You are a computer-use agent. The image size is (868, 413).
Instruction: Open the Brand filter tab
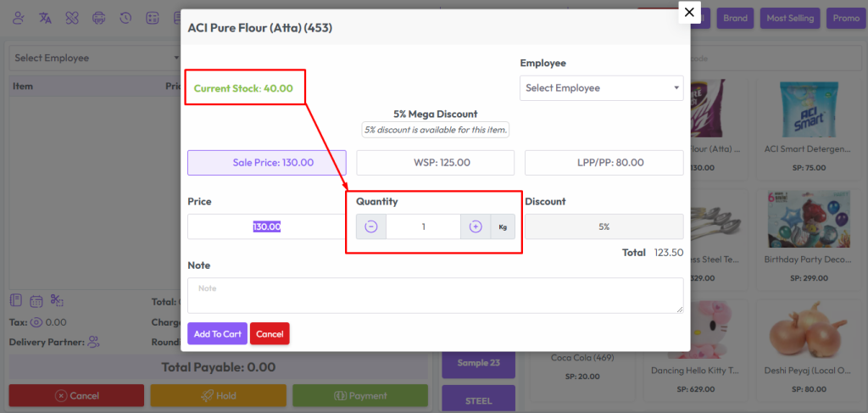tap(735, 19)
